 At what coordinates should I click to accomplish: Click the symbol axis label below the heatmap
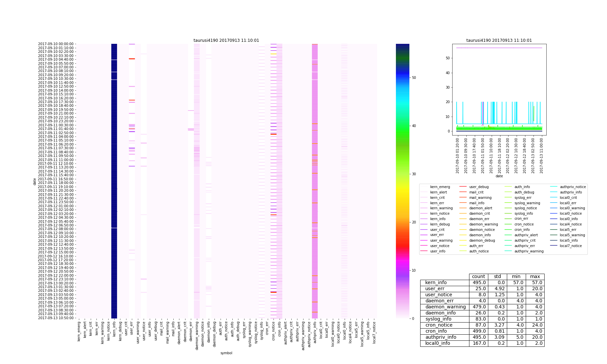(226, 353)
